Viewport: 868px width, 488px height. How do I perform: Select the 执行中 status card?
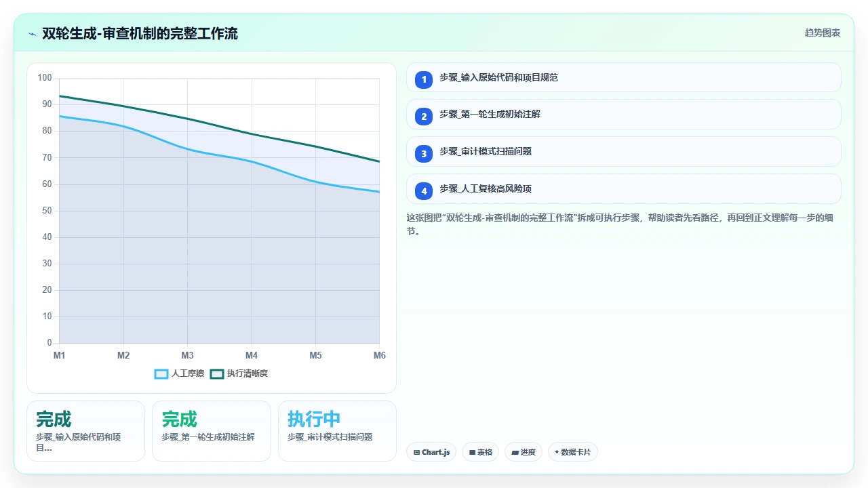point(337,431)
